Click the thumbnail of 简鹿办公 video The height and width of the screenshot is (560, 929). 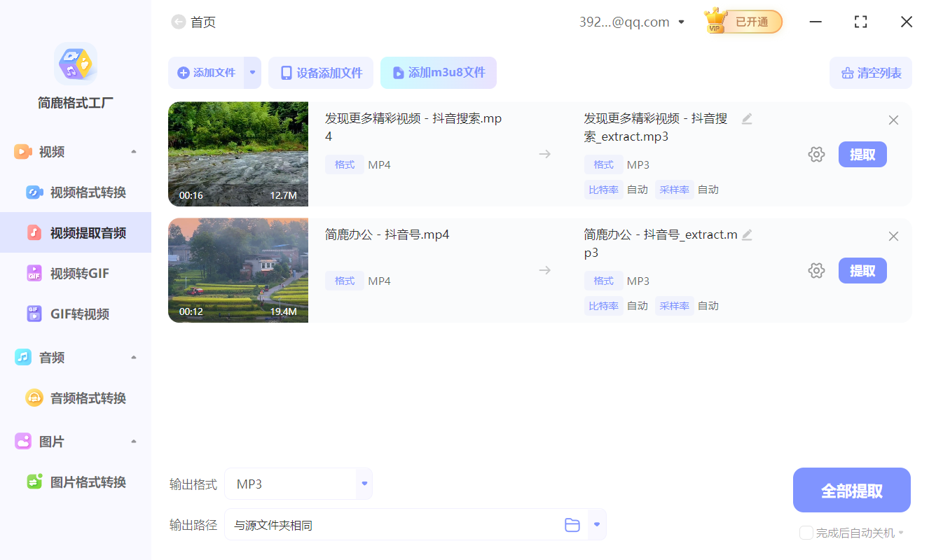tap(238, 270)
